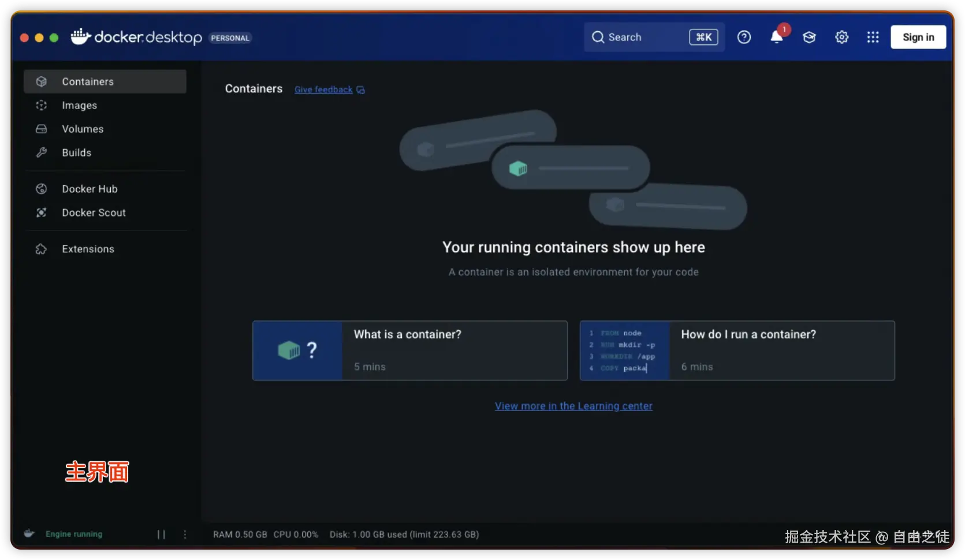Open the Learning center graduation cap icon
Viewport: 965px width, 560px height.
[x=809, y=37]
